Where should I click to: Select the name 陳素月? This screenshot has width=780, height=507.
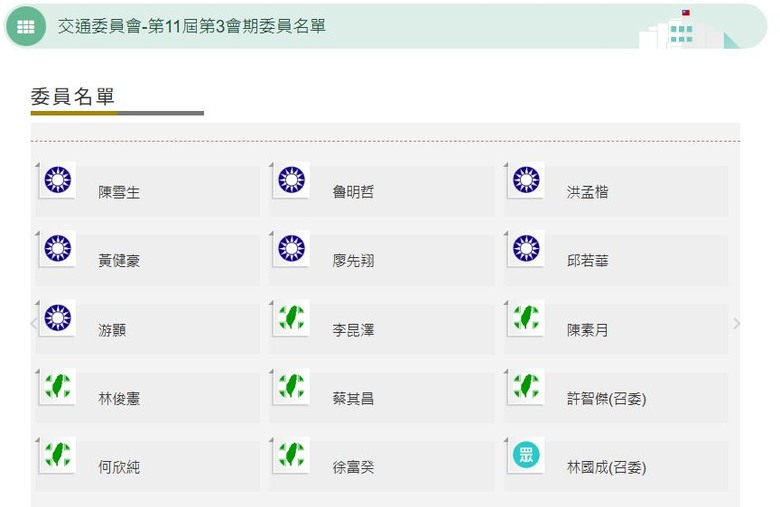tap(587, 330)
